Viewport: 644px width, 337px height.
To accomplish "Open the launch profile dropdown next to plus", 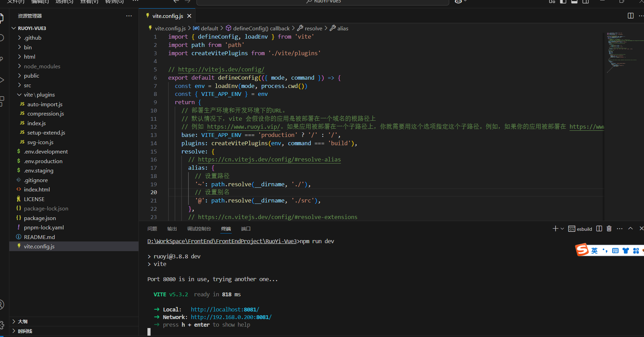I will [x=562, y=229].
